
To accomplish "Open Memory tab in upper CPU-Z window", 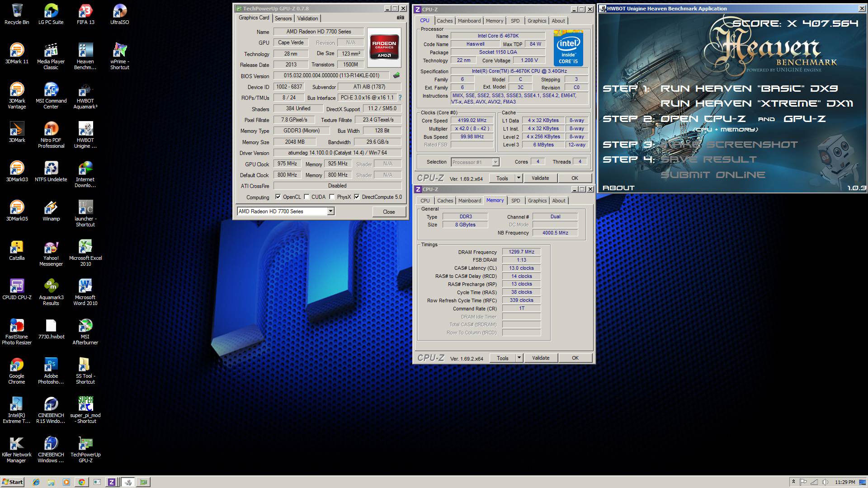I will [x=494, y=21].
